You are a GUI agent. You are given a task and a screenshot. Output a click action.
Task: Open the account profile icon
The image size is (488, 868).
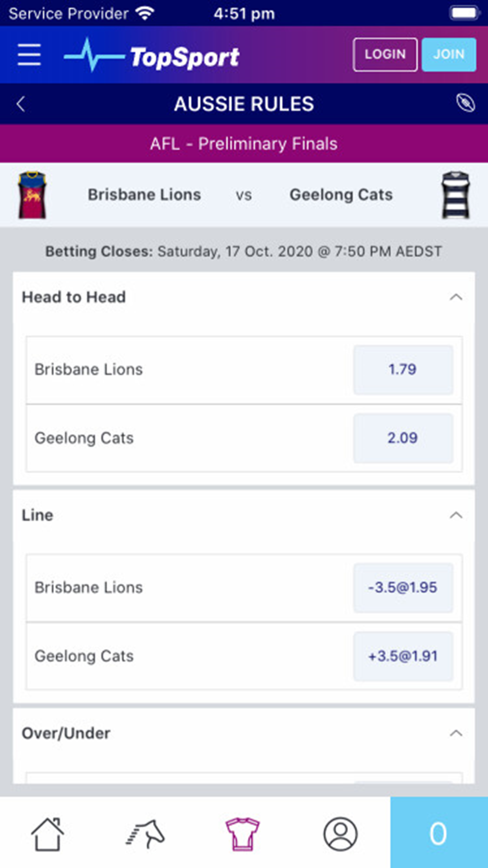point(340,833)
